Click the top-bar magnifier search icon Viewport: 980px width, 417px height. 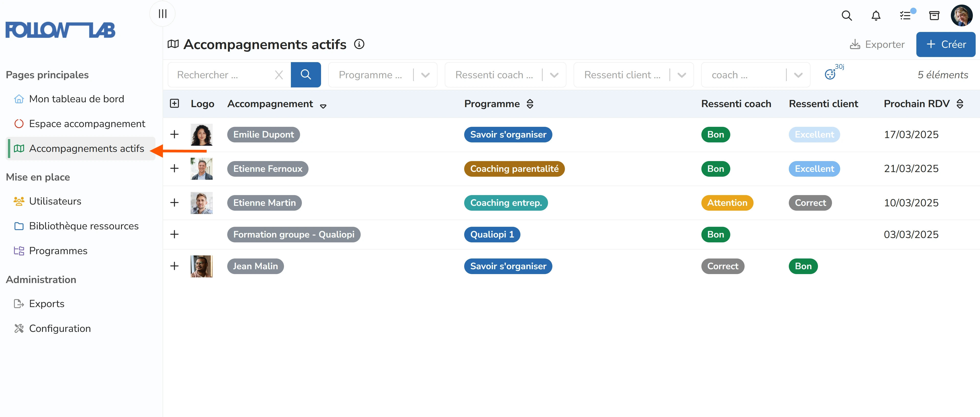[847, 16]
